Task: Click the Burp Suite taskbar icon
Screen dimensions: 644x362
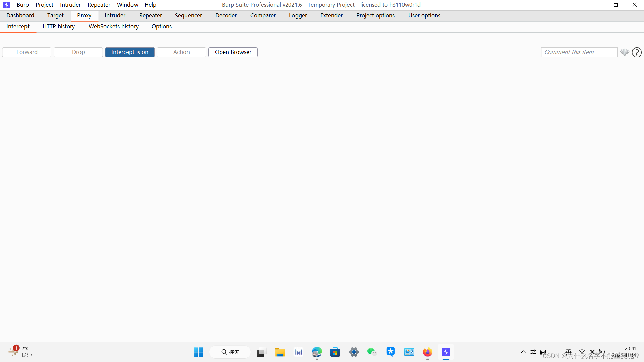Action: (446, 352)
